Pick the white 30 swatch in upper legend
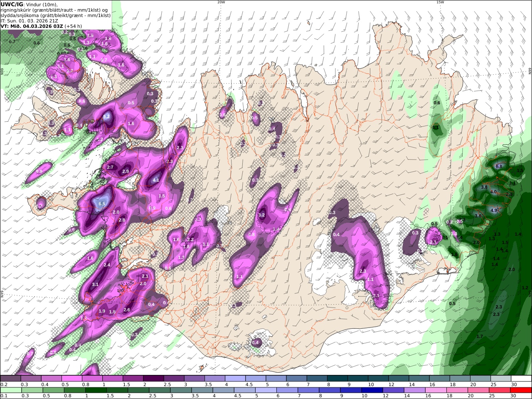The height and width of the screenshot is (399, 532). [521, 379]
